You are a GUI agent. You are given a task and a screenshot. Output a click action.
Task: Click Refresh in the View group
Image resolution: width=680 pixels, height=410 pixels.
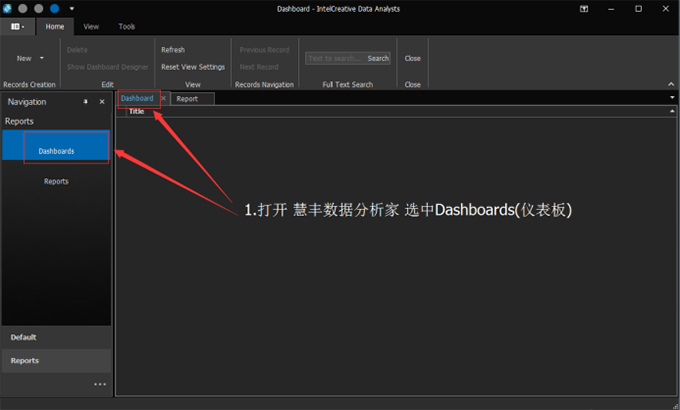[x=173, y=50]
